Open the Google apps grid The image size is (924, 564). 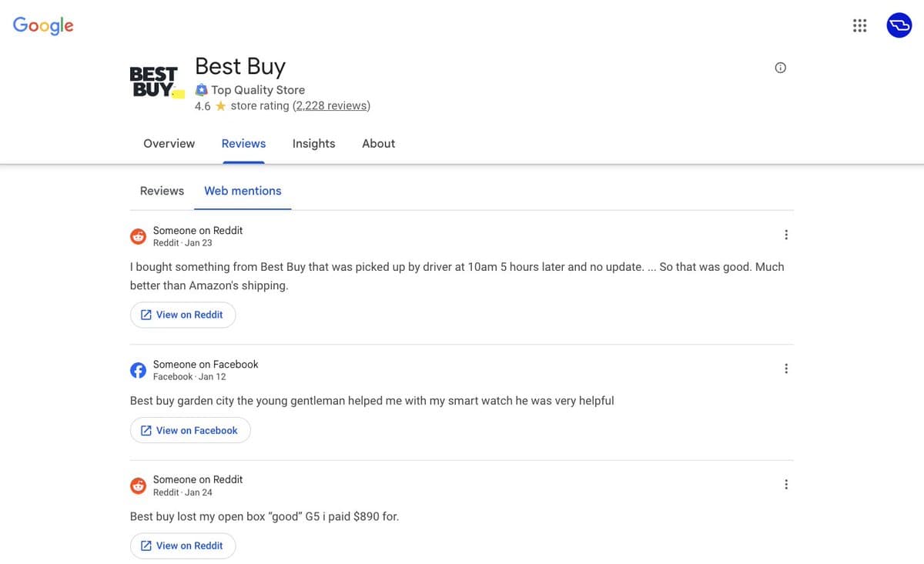[x=859, y=25]
